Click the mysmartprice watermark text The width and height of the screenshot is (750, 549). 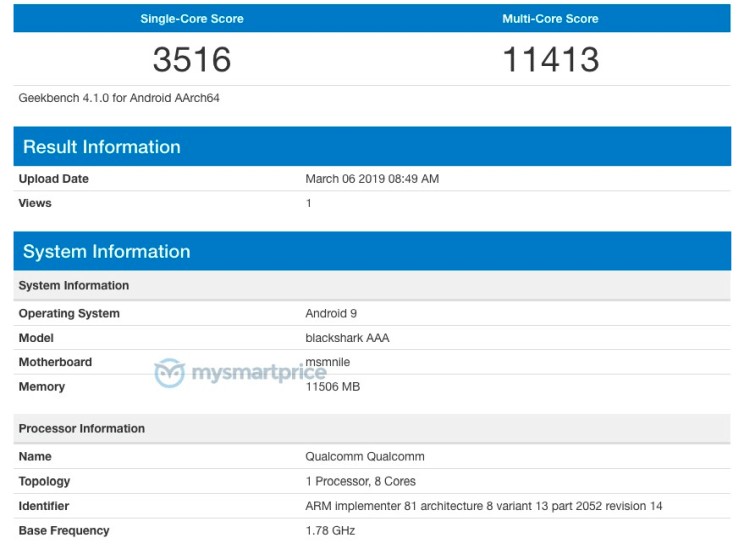coord(257,374)
